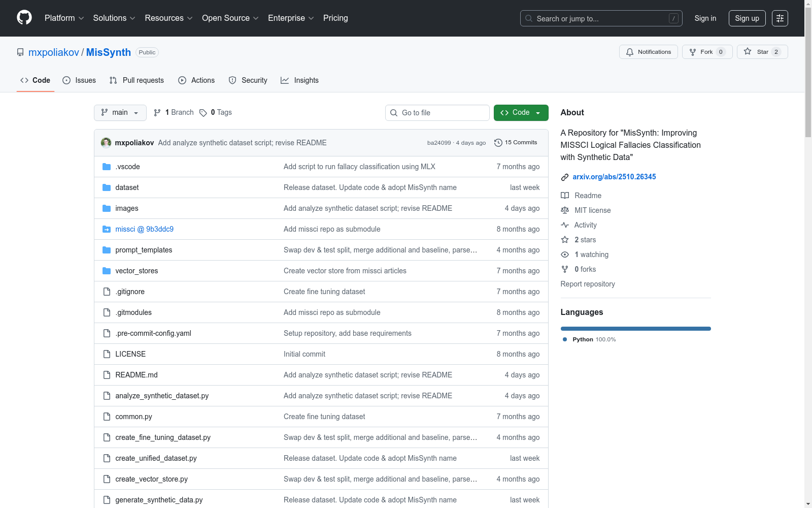
Task: Click the book icon beside Readme
Action: click(565, 196)
